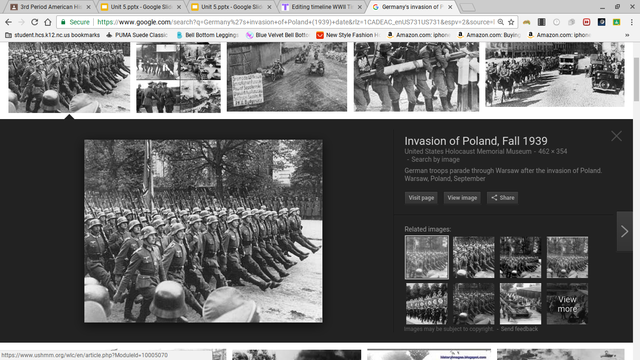640x360 pixels.
Task: Select cavalry and trucks street thumbnail
Action: click(x=555, y=75)
